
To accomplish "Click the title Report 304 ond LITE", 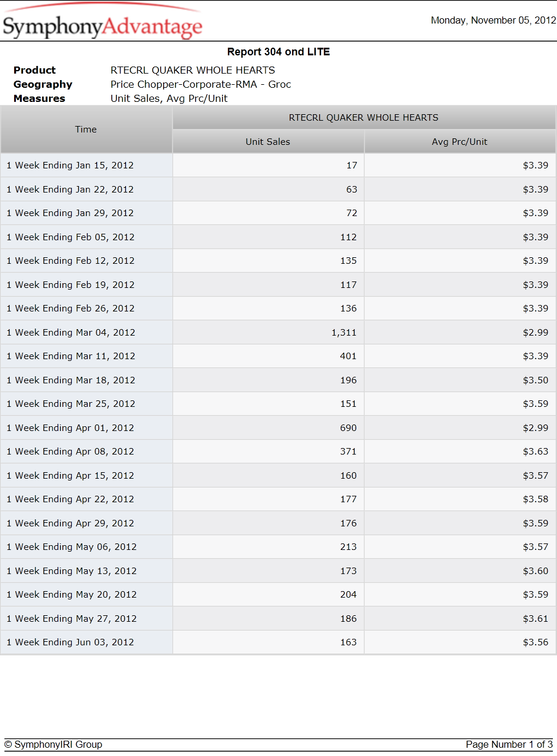I will pos(278,52).
